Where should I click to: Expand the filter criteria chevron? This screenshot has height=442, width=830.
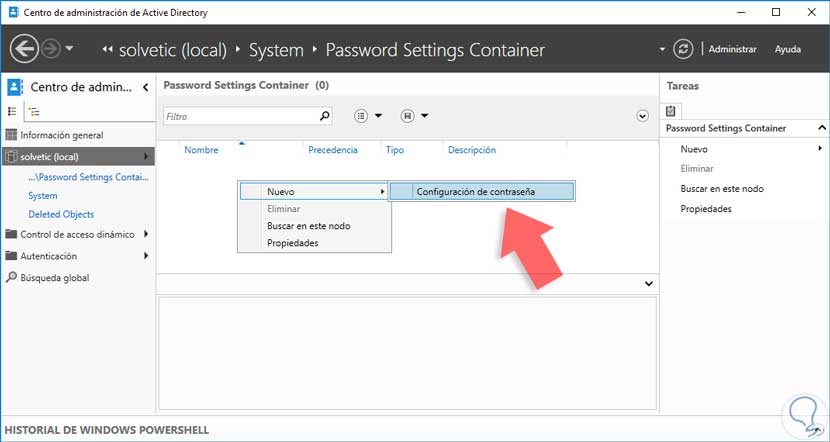(643, 116)
